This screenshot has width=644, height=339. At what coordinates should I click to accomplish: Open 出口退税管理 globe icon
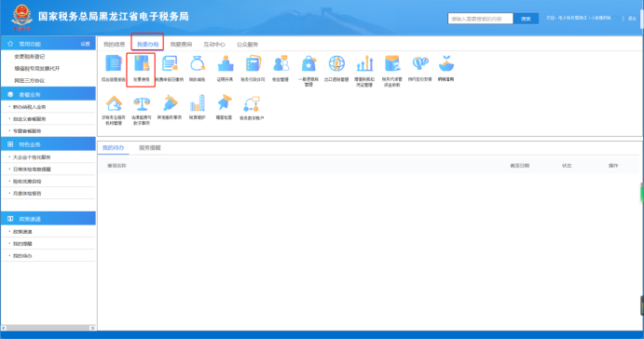pos(336,63)
